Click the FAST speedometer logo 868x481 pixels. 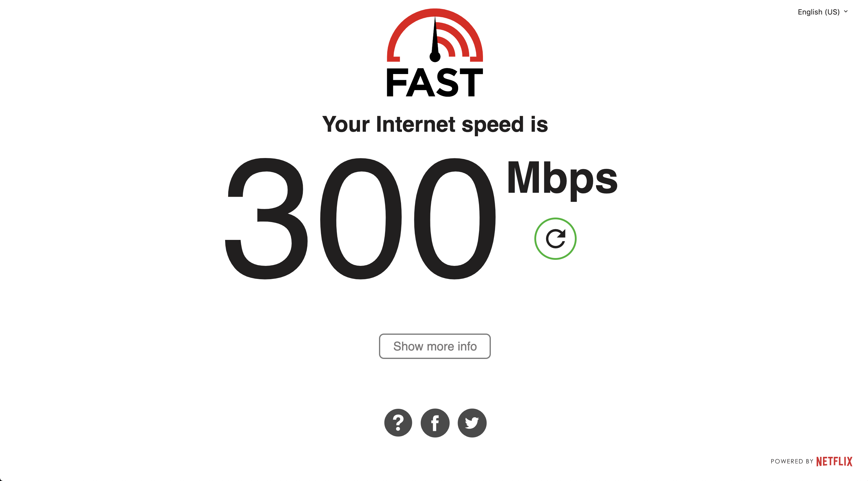435,53
